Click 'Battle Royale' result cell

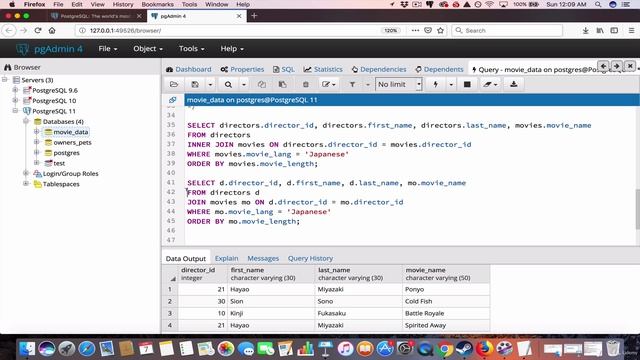coord(446,313)
